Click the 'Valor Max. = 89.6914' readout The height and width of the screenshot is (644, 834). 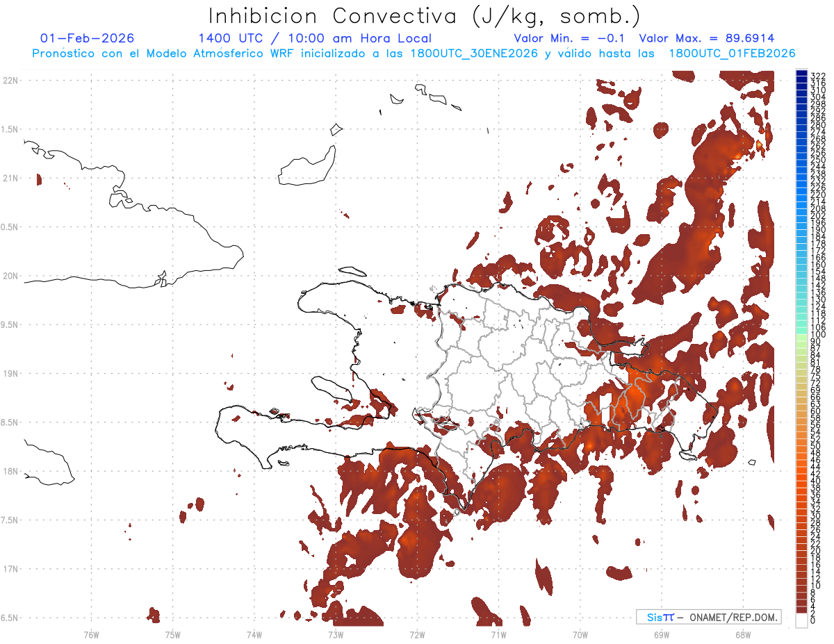click(707, 38)
